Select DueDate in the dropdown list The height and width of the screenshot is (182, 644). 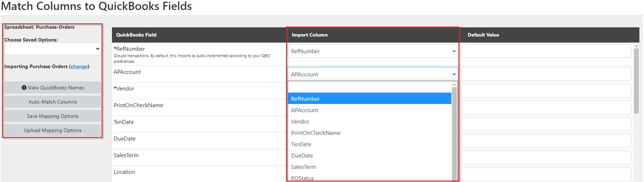[369, 155]
